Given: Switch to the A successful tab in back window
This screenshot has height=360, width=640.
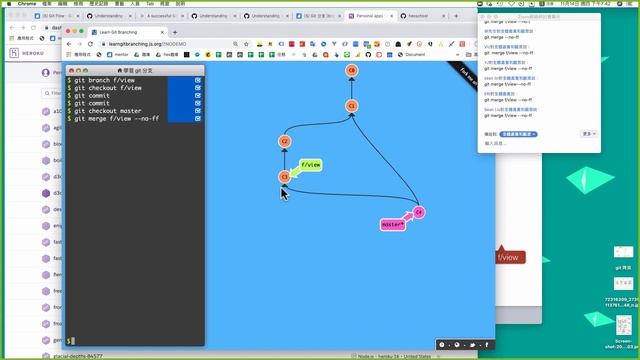Looking at the screenshot, I should pyautogui.click(x=161, y=16).
